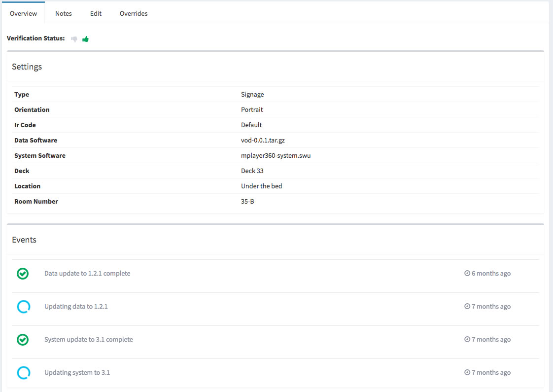553x392 pixels.
Task: Click spinner icon beside Updating data to 1.2.1
Action: click(x=23, y=307)
